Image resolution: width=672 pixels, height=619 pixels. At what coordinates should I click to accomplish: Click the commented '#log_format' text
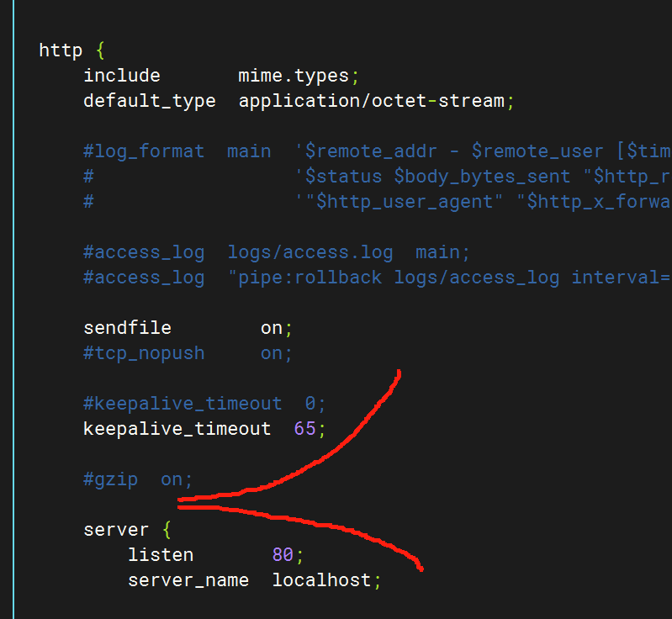click(144, 151)
